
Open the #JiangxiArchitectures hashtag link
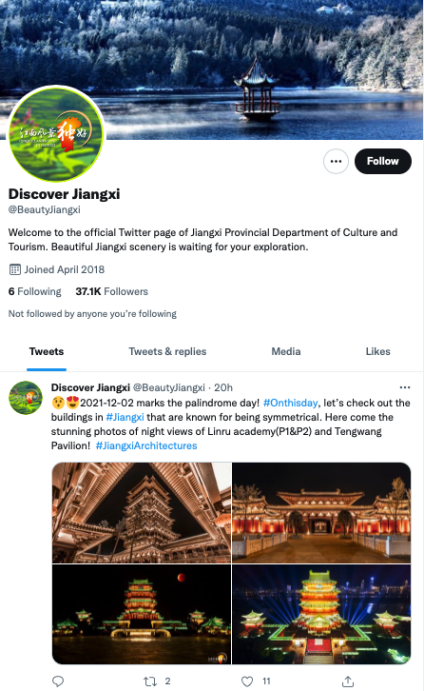click(146, 446)
